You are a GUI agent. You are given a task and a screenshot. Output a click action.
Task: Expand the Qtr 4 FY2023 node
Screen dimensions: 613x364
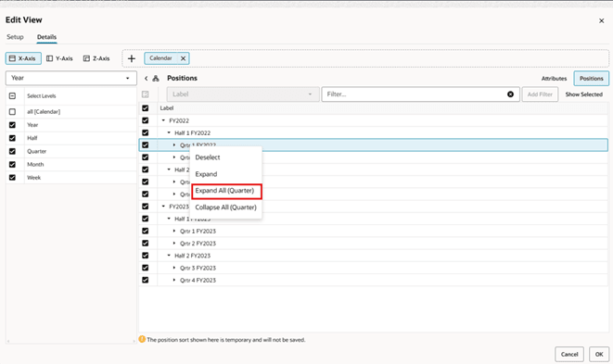tap(174, 280)
